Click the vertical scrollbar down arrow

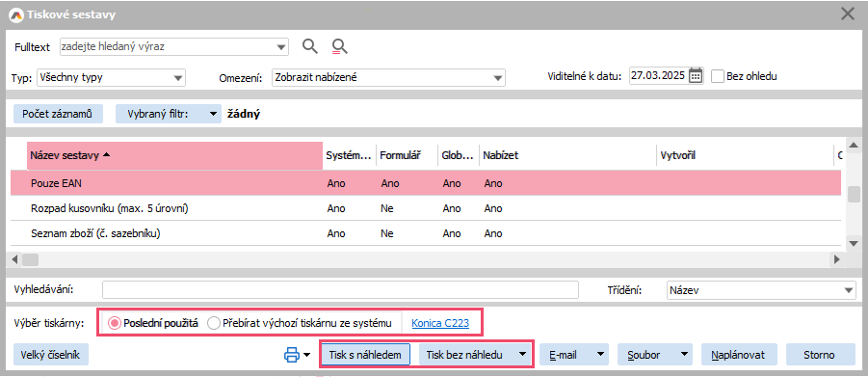[853, 243]
